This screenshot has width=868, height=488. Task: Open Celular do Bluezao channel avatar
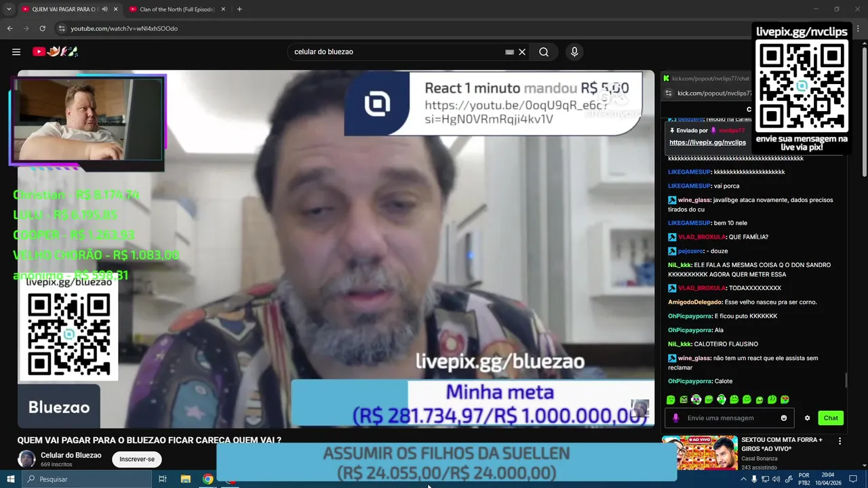26,459
